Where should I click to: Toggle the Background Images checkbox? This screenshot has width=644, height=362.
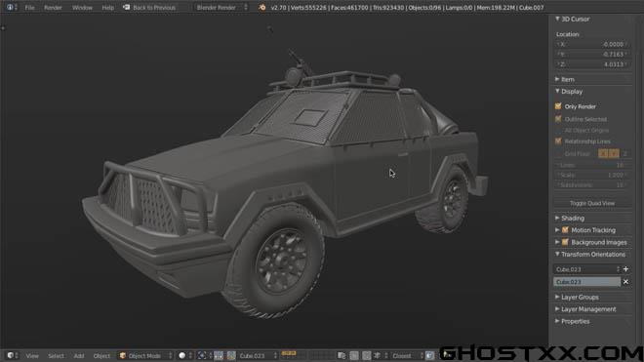[x=565, y=242]
